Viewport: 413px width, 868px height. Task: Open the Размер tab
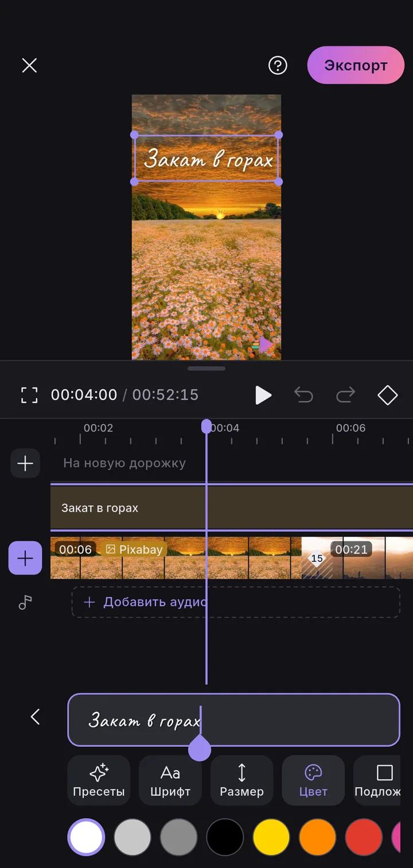[x=241, y=780]
